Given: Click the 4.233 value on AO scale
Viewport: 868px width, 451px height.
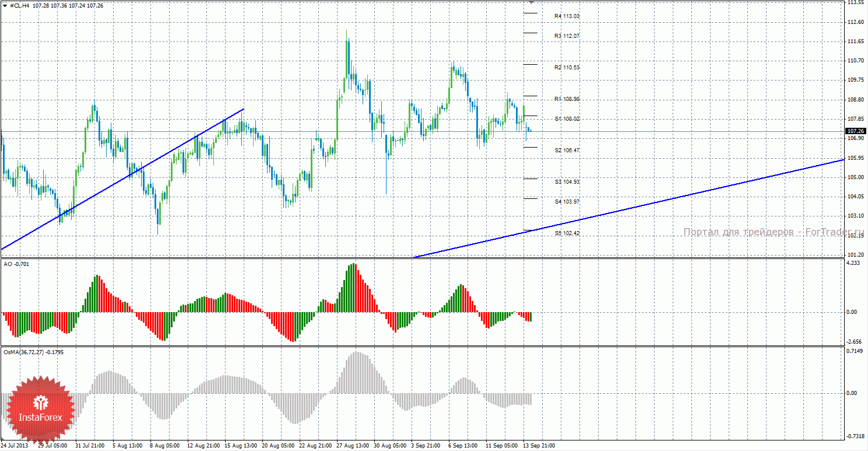Looking at the screenshot, I should click(853, 264).
